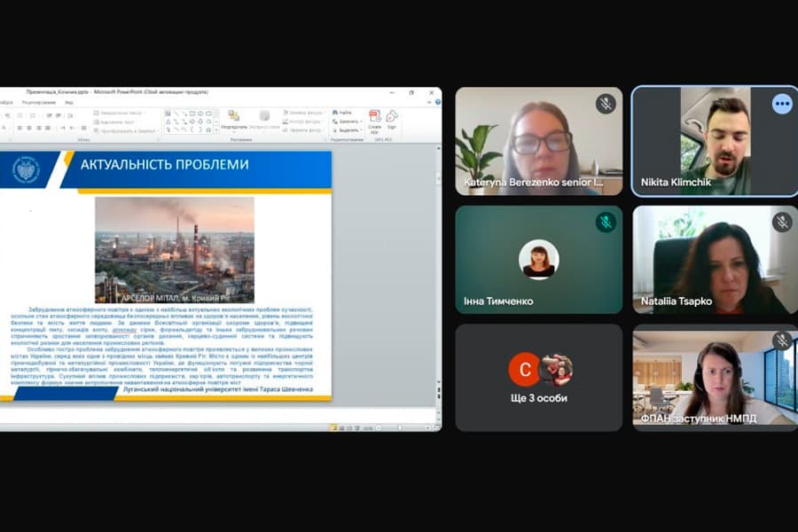Image resolution: width=798 pixels, height=532 pixels.
Task: Click slide title 'АКТУАЛЬНІСТЬ ПРОБЛЕМИ'
Action: click(x=164, y=164)
